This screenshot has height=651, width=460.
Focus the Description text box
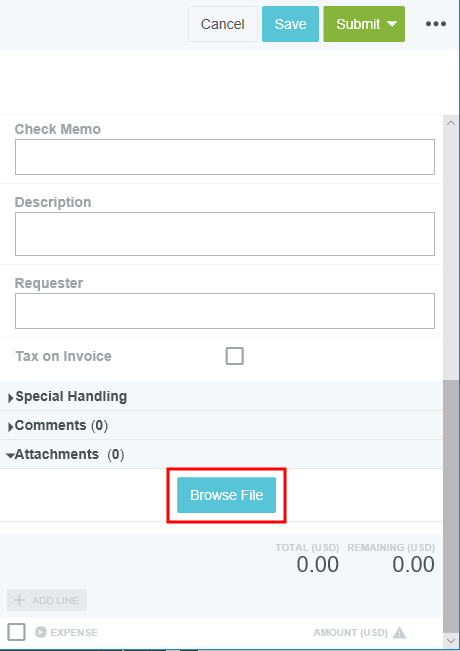click(x=225, y=234)
